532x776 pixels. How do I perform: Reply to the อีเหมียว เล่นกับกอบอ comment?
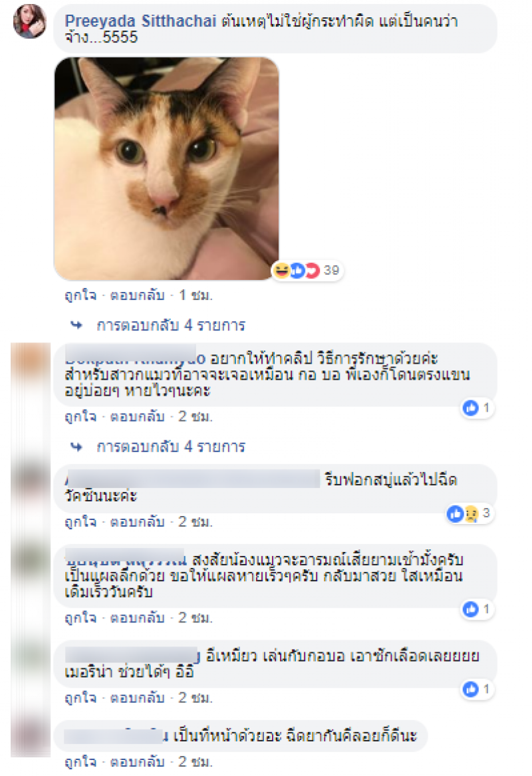tap(137, 698)
